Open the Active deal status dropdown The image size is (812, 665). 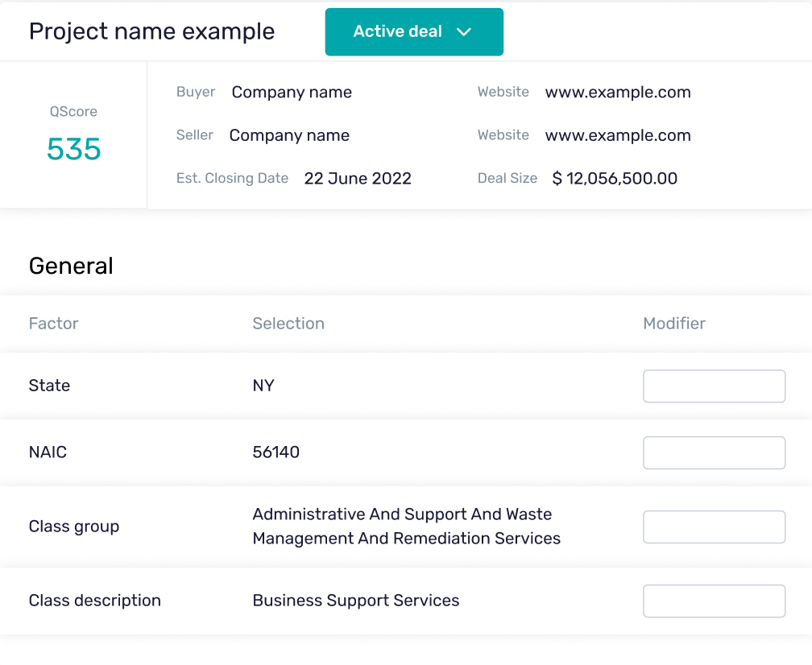[414, 31]
